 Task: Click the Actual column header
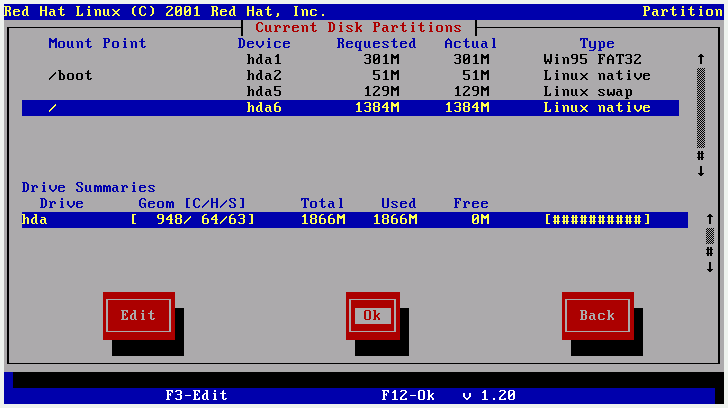(470, 44)
